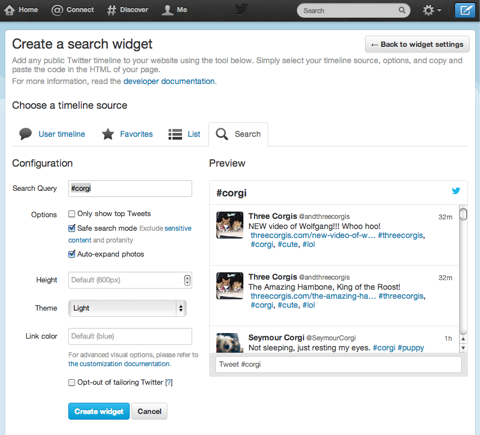Open the customization documentation link
This screenshot has height=435, width=480.
119,364
